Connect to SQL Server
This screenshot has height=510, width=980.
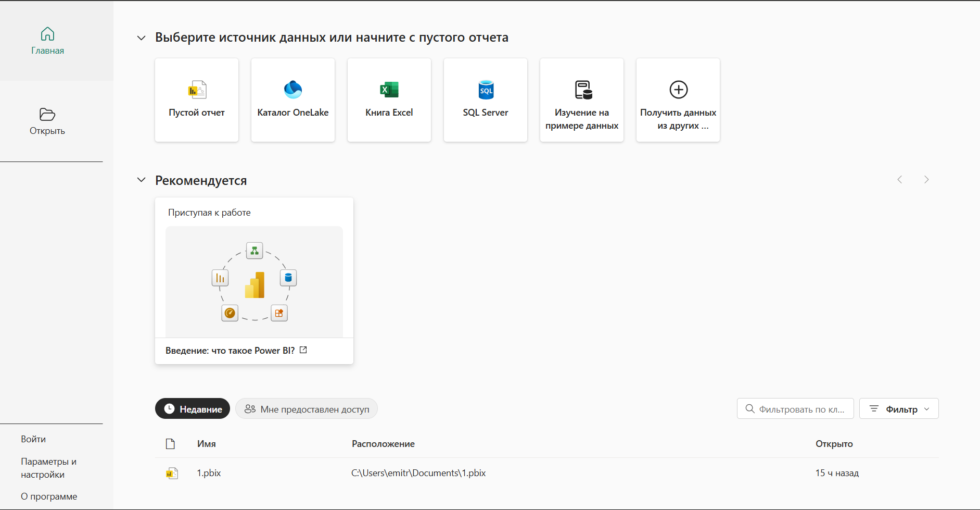485,99
